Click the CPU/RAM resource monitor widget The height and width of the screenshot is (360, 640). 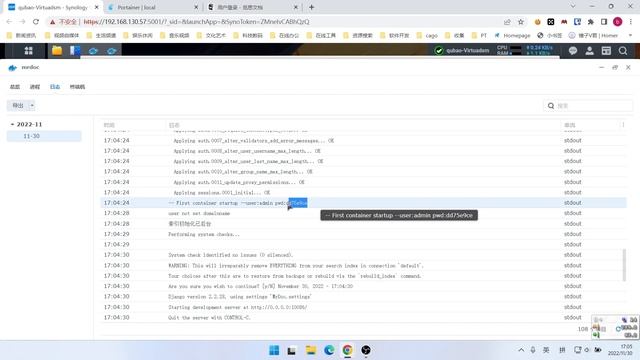click(x=525, y=51)
